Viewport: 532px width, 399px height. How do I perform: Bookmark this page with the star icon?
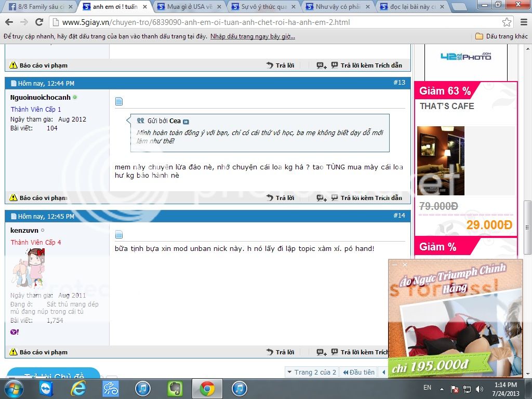[x=507, y=22]
